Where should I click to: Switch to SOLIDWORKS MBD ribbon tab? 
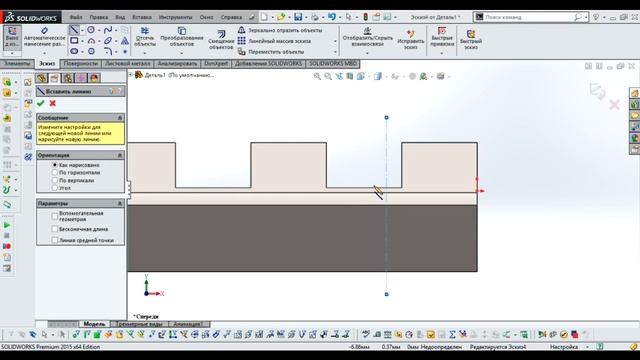333,64
